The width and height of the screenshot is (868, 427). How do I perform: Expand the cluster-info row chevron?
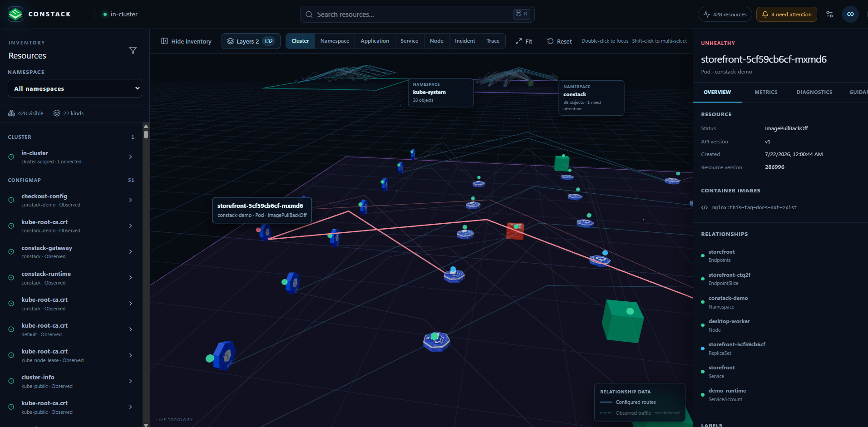coord(131,381)
